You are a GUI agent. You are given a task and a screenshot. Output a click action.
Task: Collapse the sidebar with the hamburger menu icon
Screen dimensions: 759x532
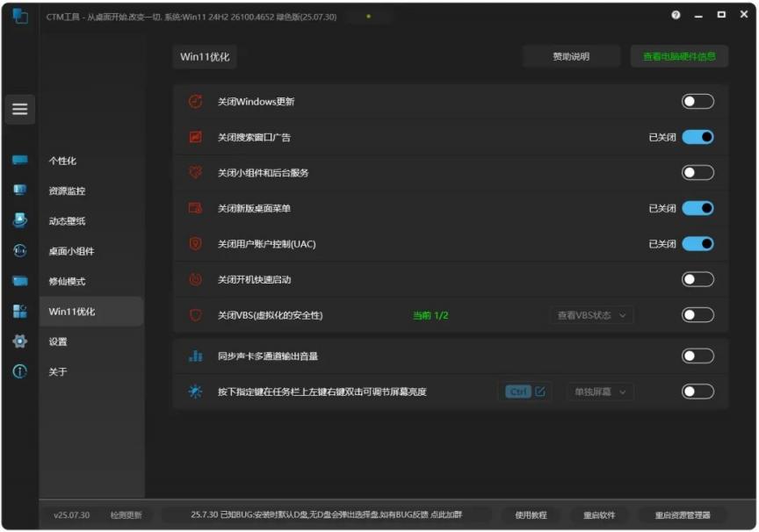(x=19, y=110)
